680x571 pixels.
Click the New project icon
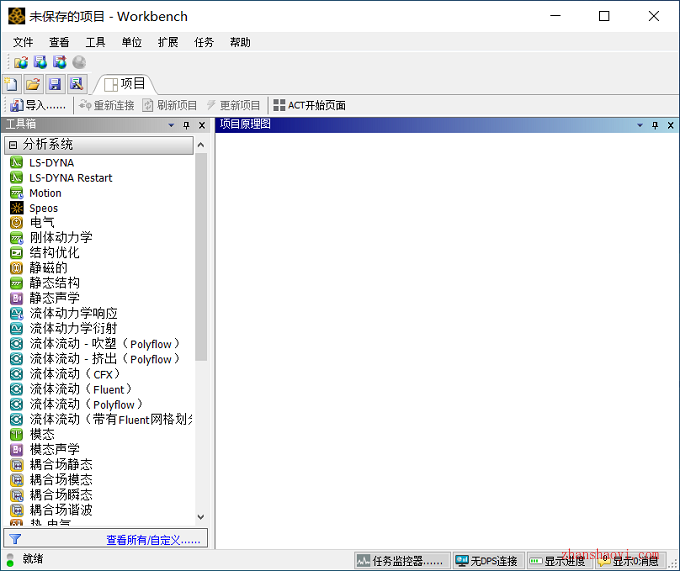click(12, 84)
